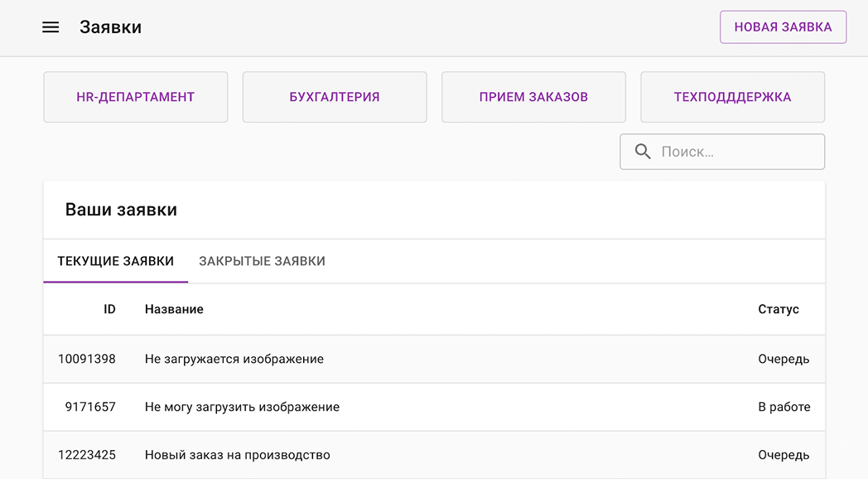Click the Название column header

coord(174,309)
